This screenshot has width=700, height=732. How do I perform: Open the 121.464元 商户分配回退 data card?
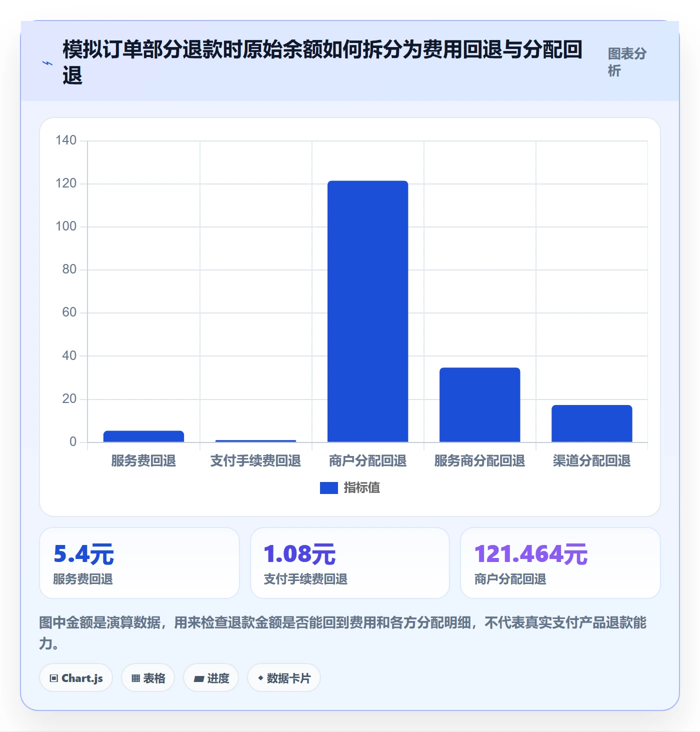pyautogui.click(x=560, y=563)
